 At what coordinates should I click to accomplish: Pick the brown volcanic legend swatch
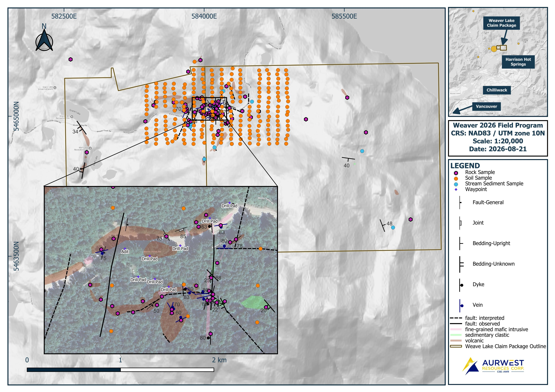pos(456,341)
